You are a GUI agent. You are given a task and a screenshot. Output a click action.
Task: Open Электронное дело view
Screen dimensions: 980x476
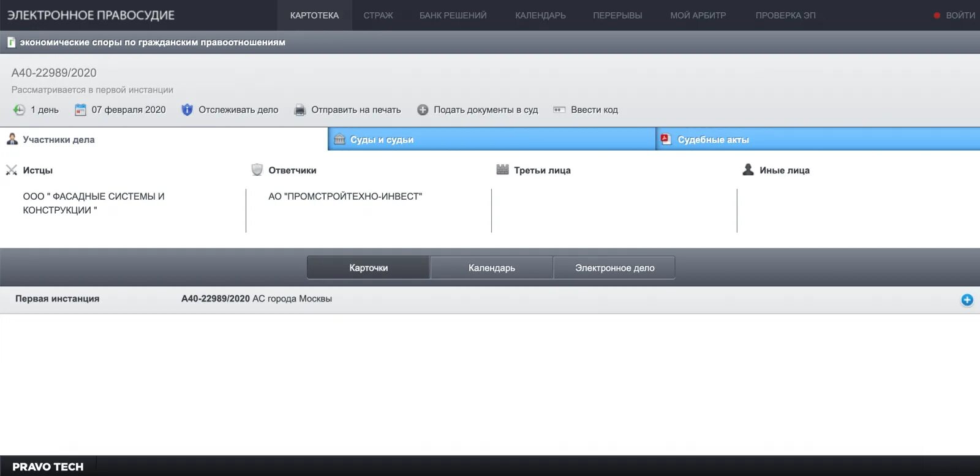[x=614, y=268]
